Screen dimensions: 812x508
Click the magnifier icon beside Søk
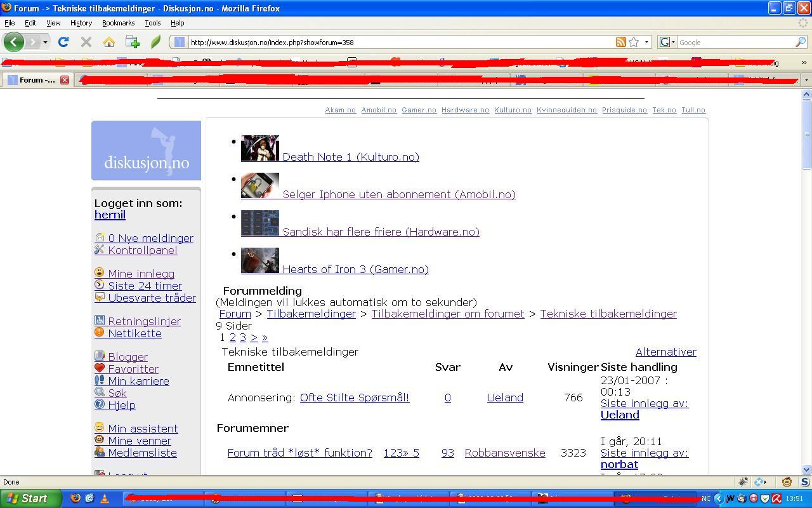100,392
